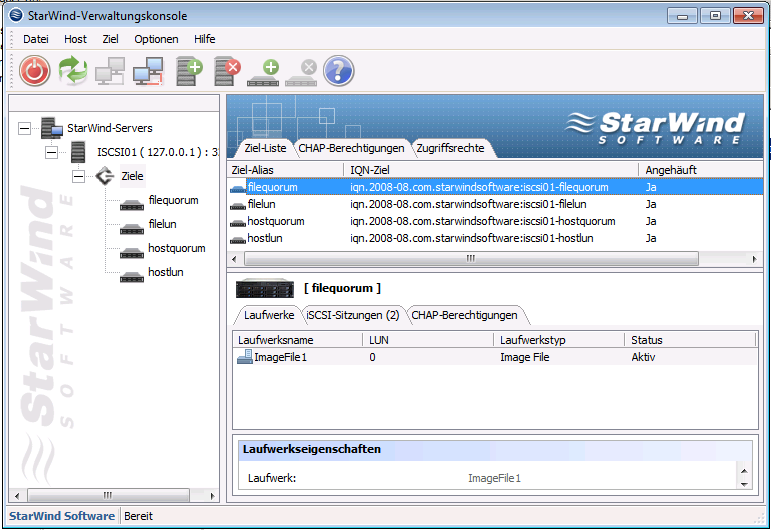This screenshot has width=771, height=530.
Task: Click the disconnect host computers icon
Action: [148, 71]
